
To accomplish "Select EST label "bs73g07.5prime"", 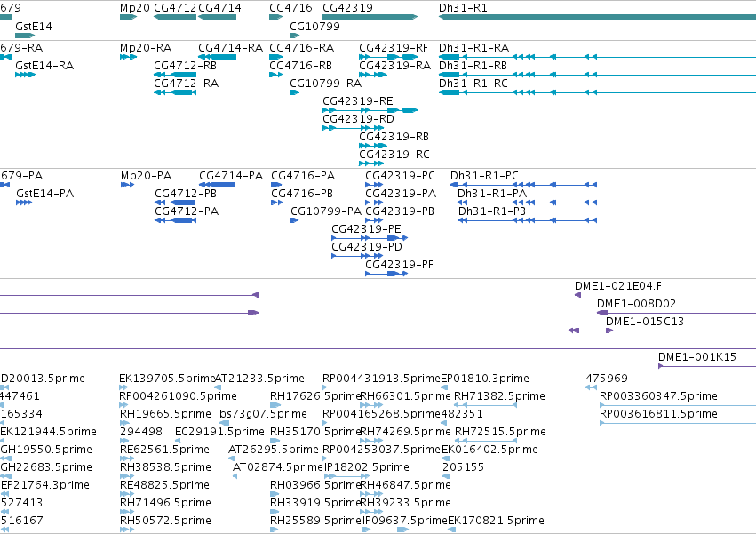I will click(x=263, y=414).
